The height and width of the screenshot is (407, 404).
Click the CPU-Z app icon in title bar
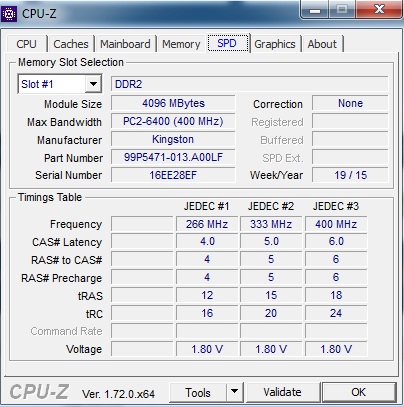coord(9,14)
